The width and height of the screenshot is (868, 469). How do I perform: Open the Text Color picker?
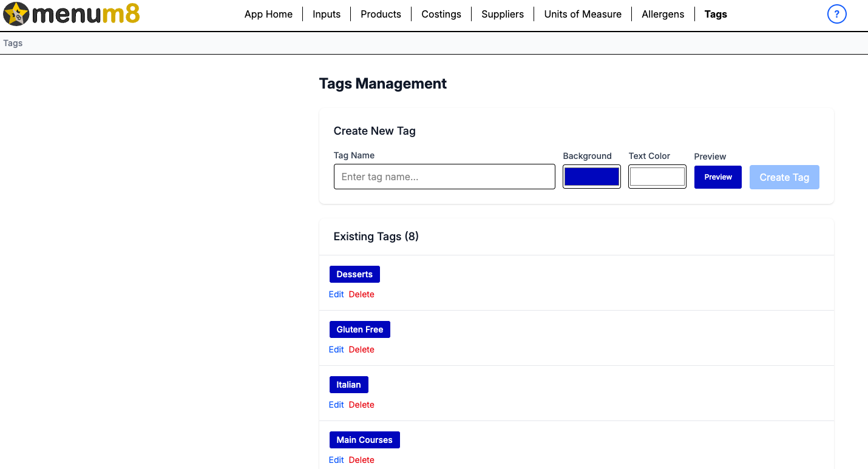(x=657, y=177)
